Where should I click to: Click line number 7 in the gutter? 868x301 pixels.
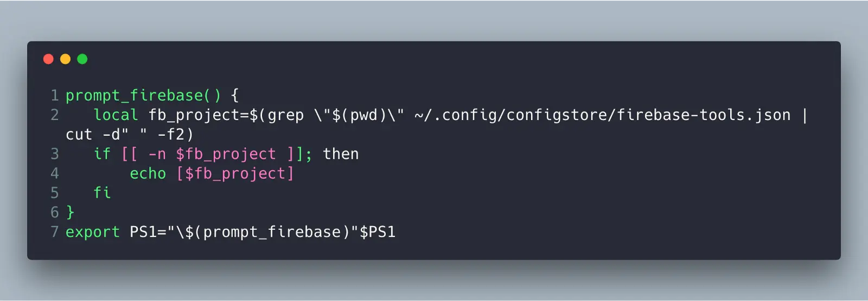coord(55,232)
